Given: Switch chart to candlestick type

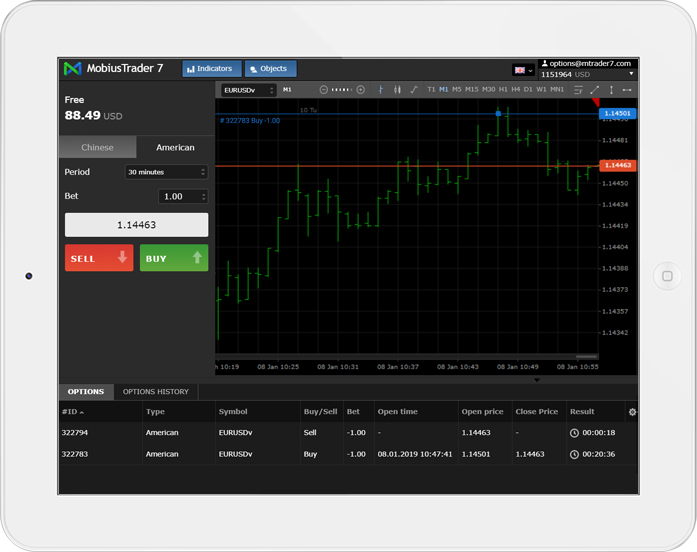Looking at the screenshot, I should [x=397, y=90].
